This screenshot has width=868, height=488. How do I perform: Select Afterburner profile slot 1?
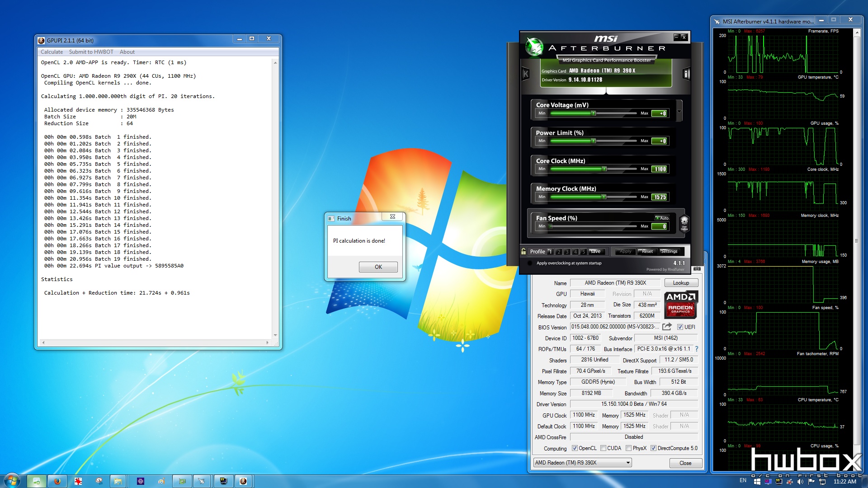[x=550, y=252]
